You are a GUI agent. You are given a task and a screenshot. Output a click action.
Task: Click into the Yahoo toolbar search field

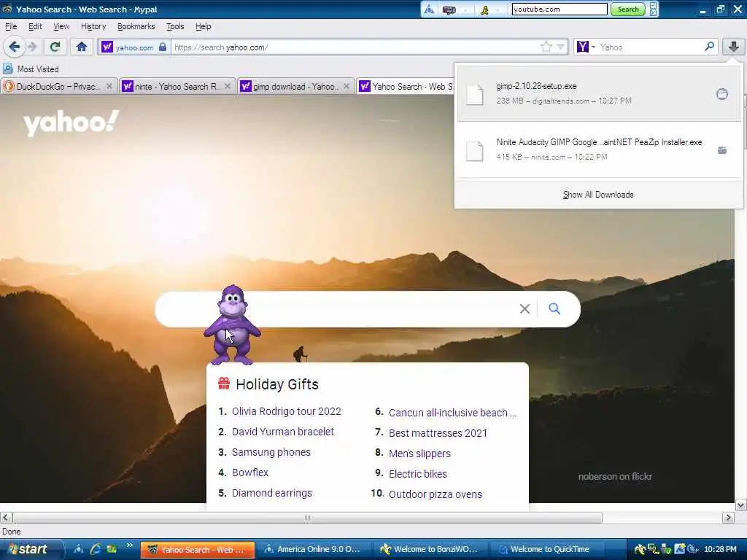(650, 47)
